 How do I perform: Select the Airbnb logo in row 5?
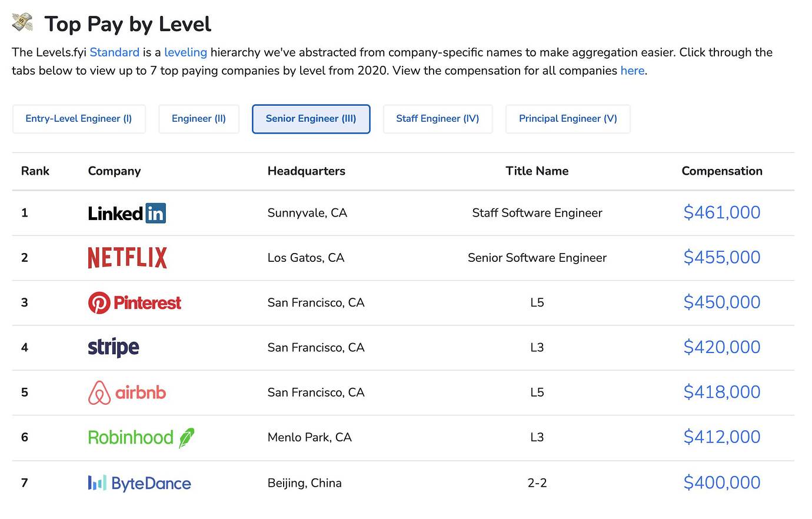(x=127, y=392)
